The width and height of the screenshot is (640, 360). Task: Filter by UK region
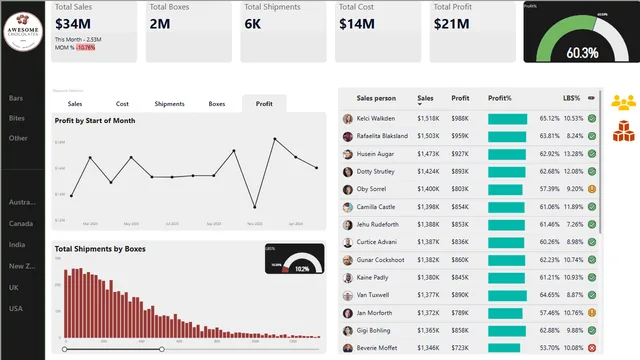coord(13,287)
